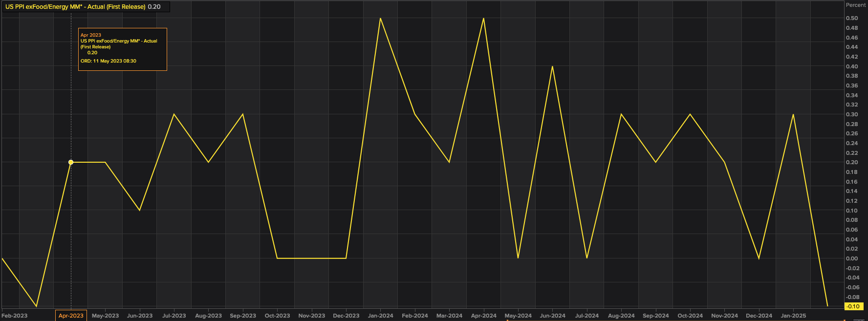Click the 0.00 value on the y-axis
Viewport: 868px width, 321px height.
click(x=852, y=258)
